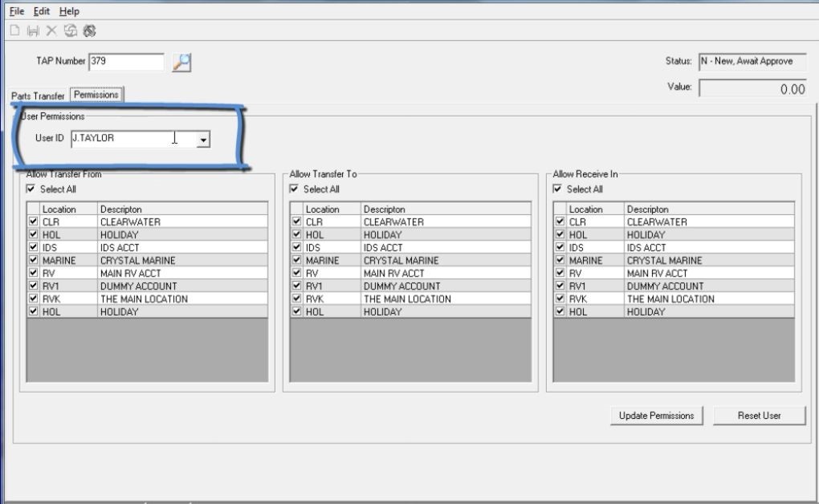Open the Help menu
Screen dimensions: 819x504
(x=69, y=11)
